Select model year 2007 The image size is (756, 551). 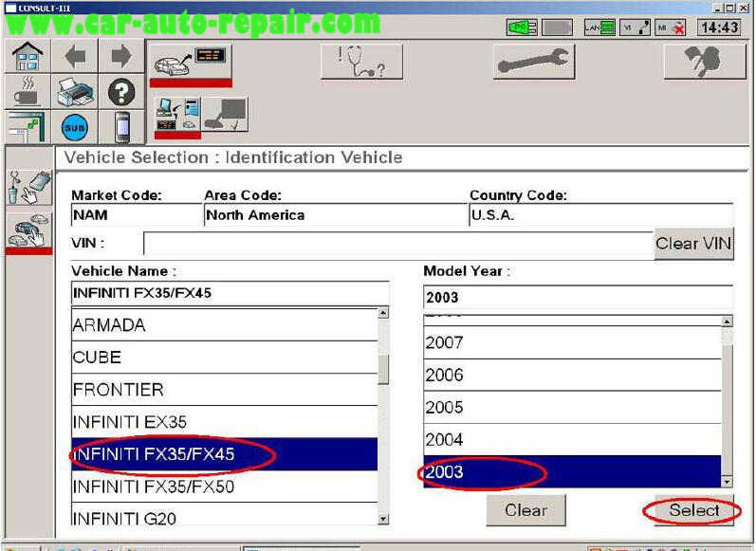[572, 342]
